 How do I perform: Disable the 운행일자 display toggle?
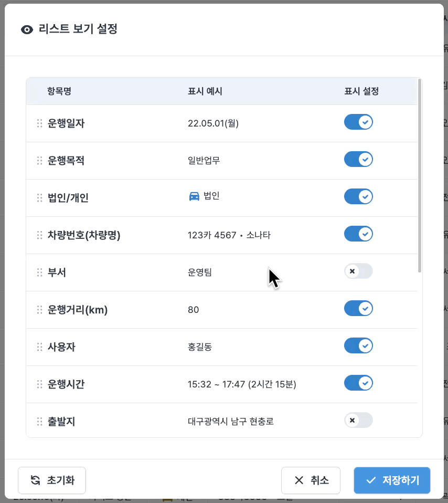point(358,122)
